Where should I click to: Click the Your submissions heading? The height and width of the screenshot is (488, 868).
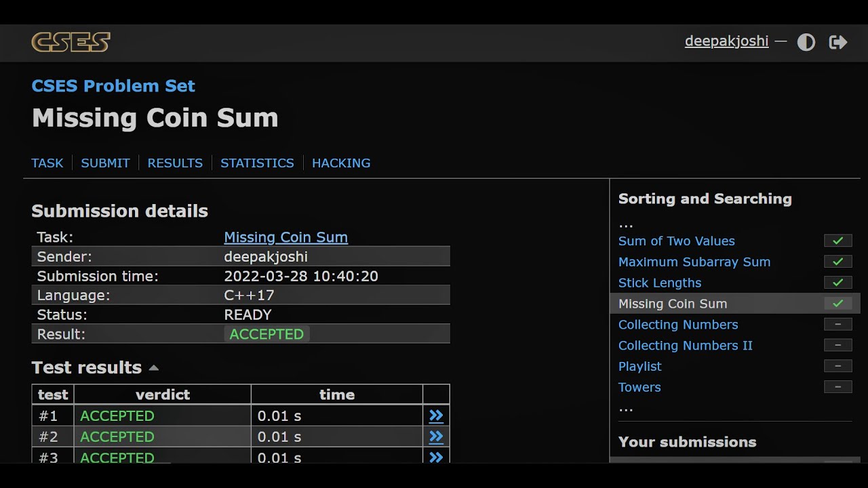tap(688, 442)
